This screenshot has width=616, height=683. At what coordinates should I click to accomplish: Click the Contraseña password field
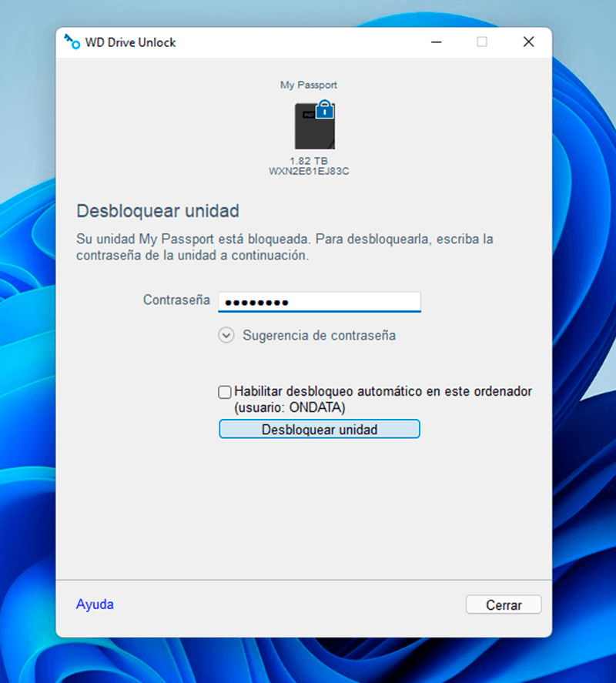320,302
